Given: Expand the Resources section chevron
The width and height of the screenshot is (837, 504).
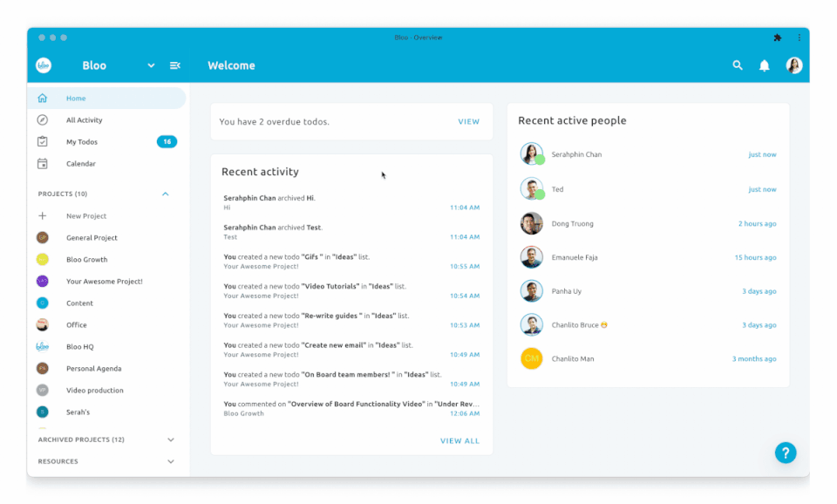Looking at the screenshot, I should pos(171,461).
